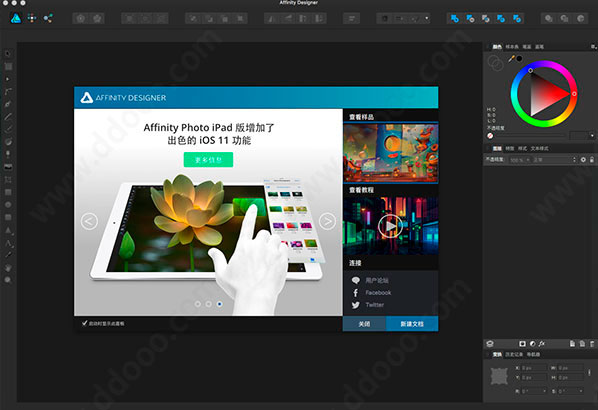
Task: Toggle move by whole pixels
Action: (x=400, y=18)
